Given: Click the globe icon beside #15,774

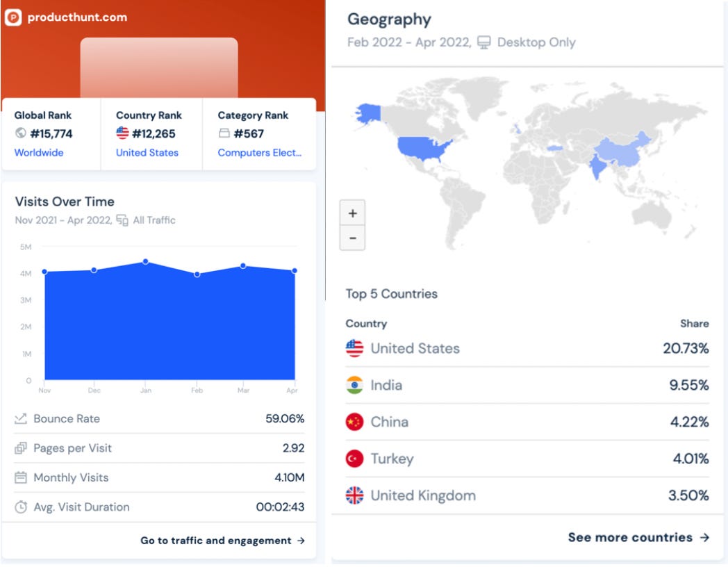Looking at the screenshot, I should click(20, 133).
